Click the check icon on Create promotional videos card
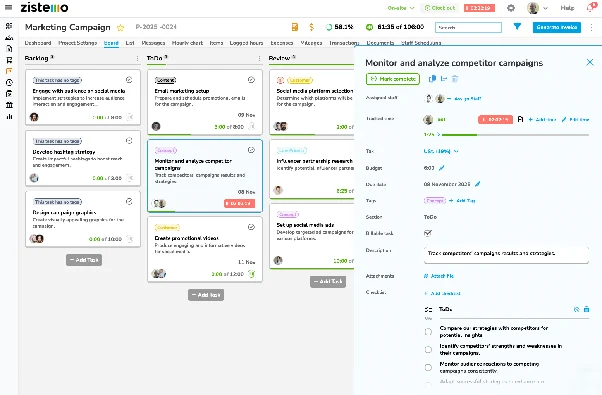Viewport: 602px width, 395px height. pyautogui.click(x=251, y=227)
